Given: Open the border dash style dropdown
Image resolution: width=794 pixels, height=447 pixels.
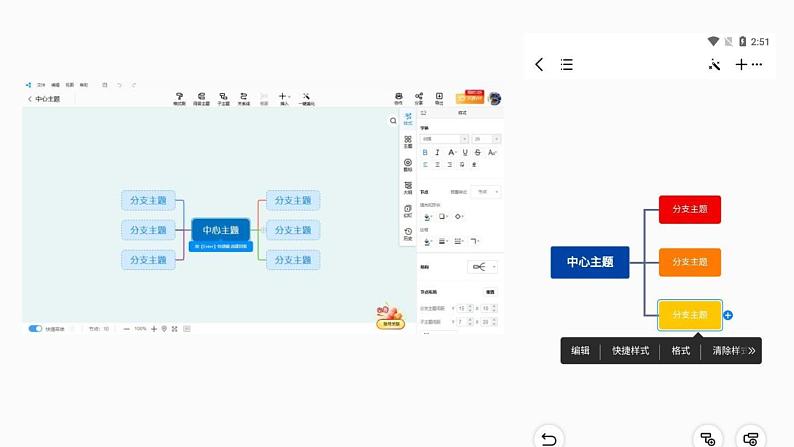Looking at the screenshot, I should [x=459, y=241].
